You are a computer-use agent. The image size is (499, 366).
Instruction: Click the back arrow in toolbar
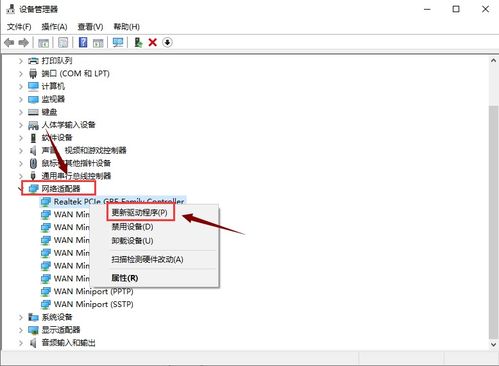[9, 42]
